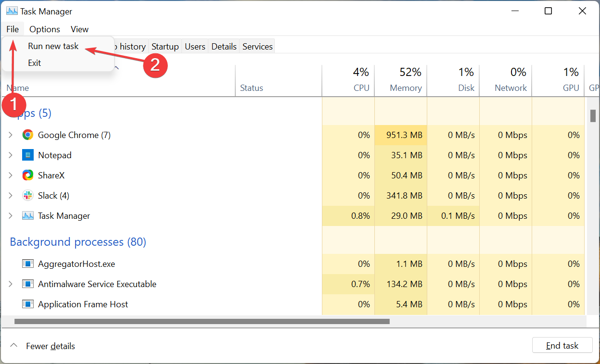Viewport: 600px width, 364px height.
Task: Click Exit in the File menu
Action: pyautogui.click(x=35, y=63)
